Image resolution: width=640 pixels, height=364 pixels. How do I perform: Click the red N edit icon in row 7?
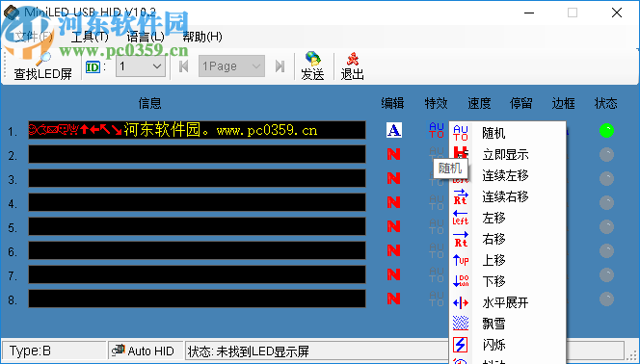(393, 274)
